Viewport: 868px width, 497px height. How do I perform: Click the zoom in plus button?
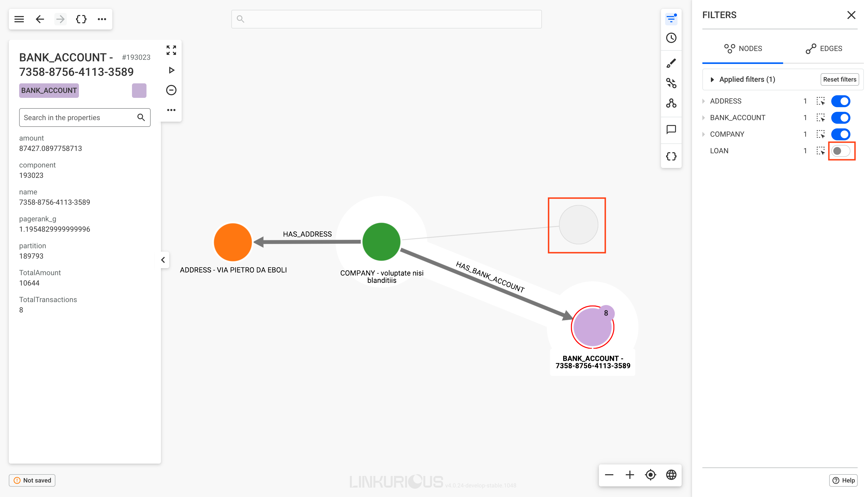pyautogui.click(x=629, y=474)
